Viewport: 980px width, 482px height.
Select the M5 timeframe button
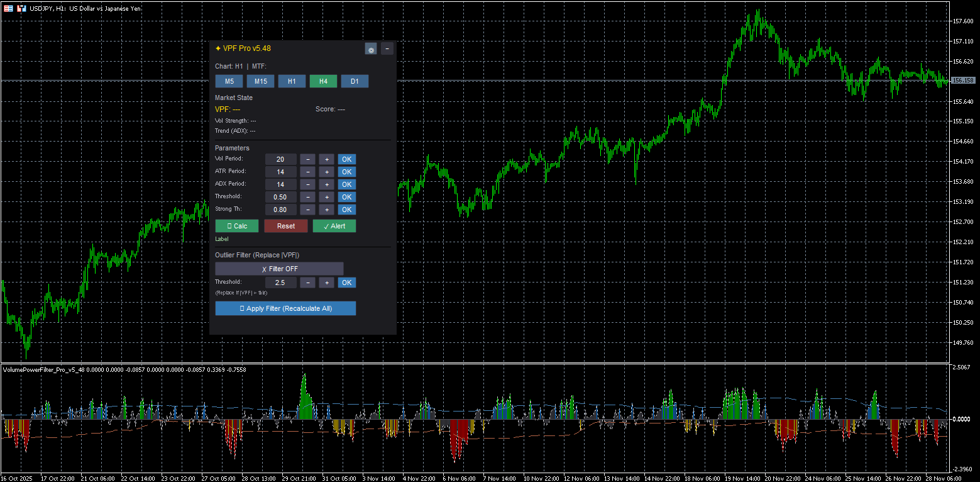pyautogui.click(x=229, y=81)
